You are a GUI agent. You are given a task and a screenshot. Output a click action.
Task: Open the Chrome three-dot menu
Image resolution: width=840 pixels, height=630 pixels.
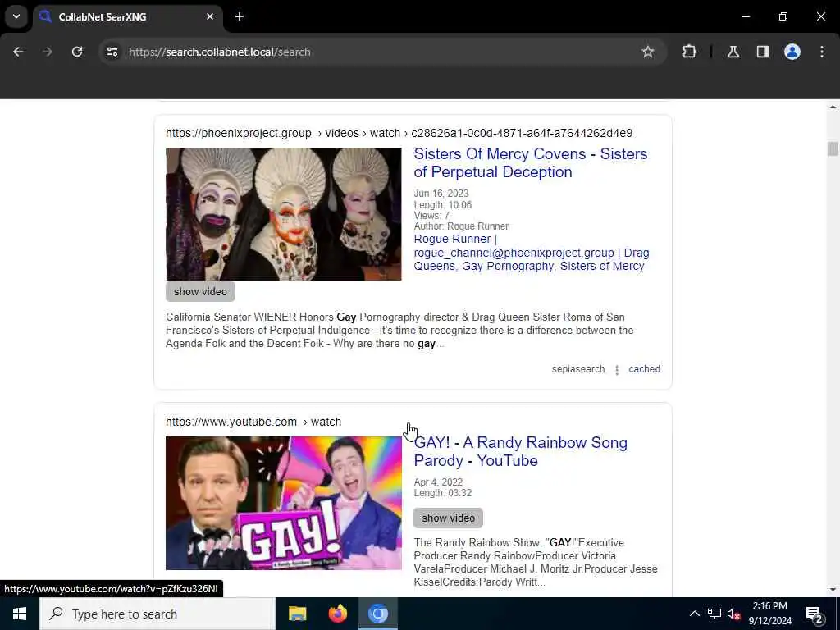click(822, 52)
